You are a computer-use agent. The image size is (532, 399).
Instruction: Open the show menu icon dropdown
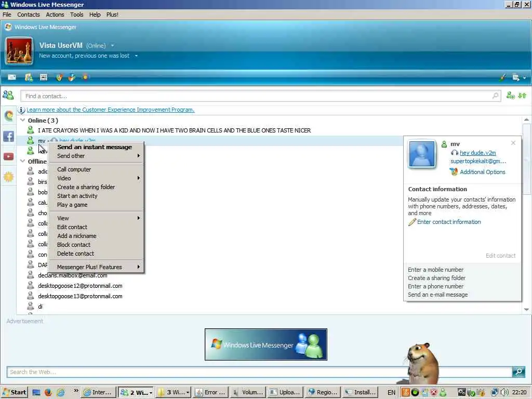tap(519, 78)
